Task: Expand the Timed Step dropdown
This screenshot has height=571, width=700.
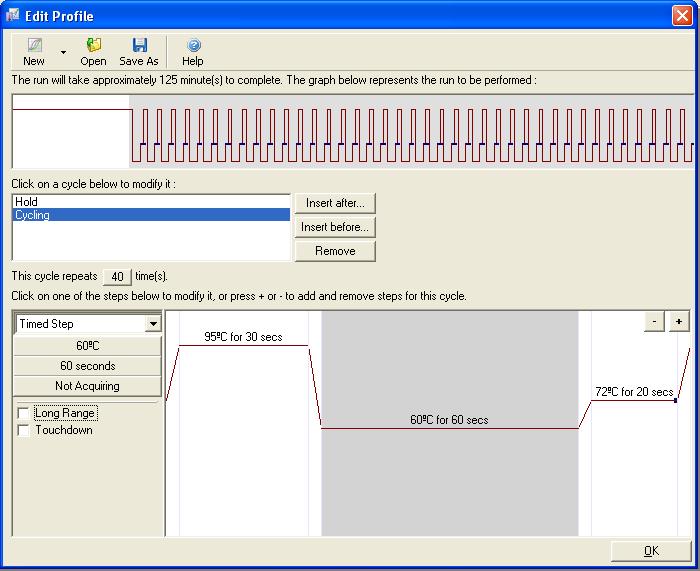Action: 153,324
